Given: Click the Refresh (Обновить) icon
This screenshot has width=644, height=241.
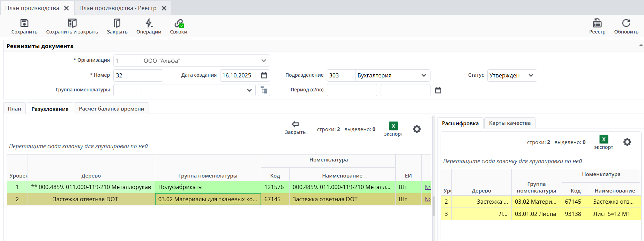Looking at the screenshot, I should pyautogui.click(x=626, y=23).
